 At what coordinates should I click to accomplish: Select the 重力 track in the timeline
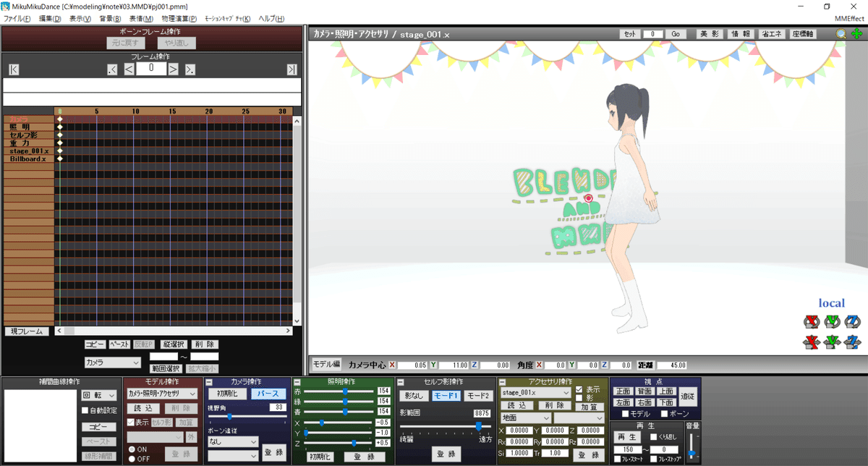click(x=29, y=143)
